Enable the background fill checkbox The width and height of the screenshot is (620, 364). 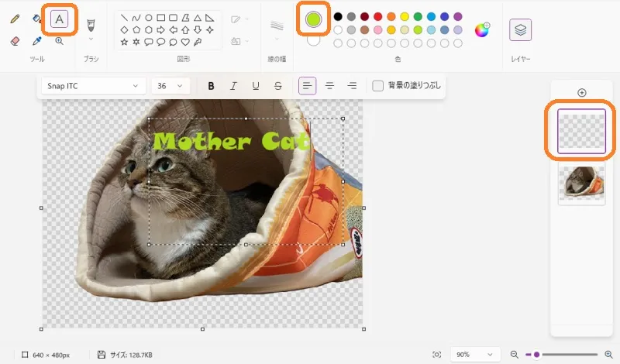378,86
